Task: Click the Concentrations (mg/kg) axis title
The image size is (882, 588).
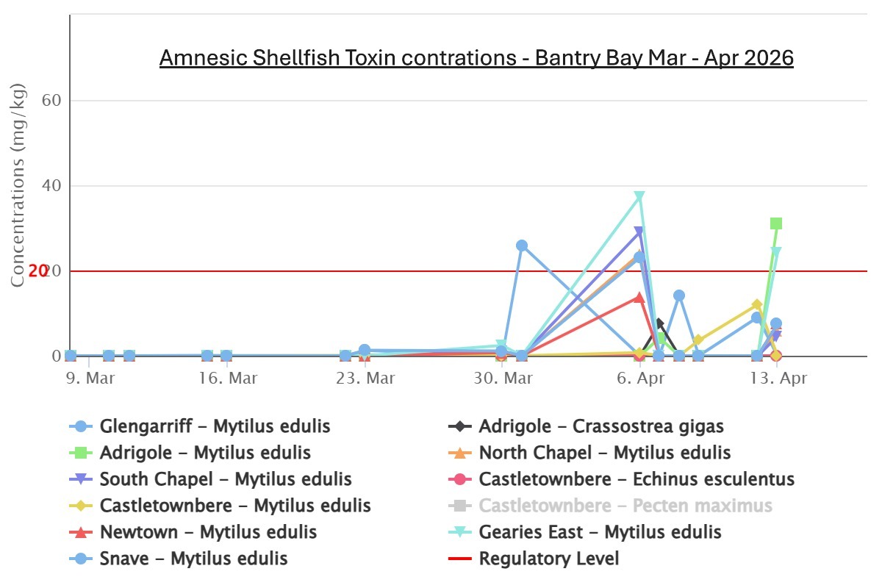Action: [18, 186]
